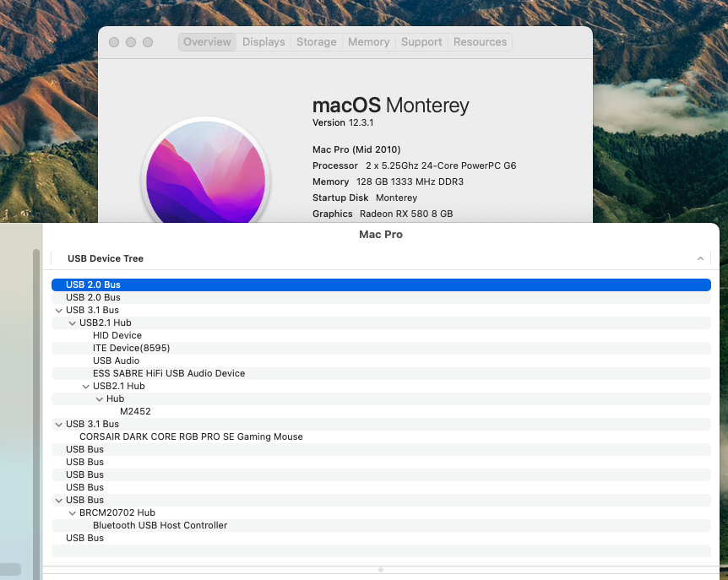Collapse the BRCM20702 Hub disclosure triangle
728x580 pixels.
[x=72, y=512]
